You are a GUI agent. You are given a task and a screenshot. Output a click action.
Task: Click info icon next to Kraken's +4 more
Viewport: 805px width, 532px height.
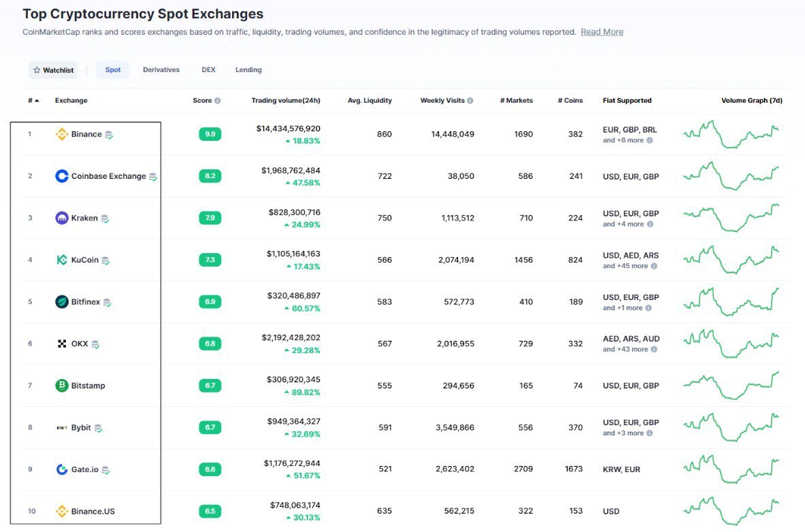(650, 224)
